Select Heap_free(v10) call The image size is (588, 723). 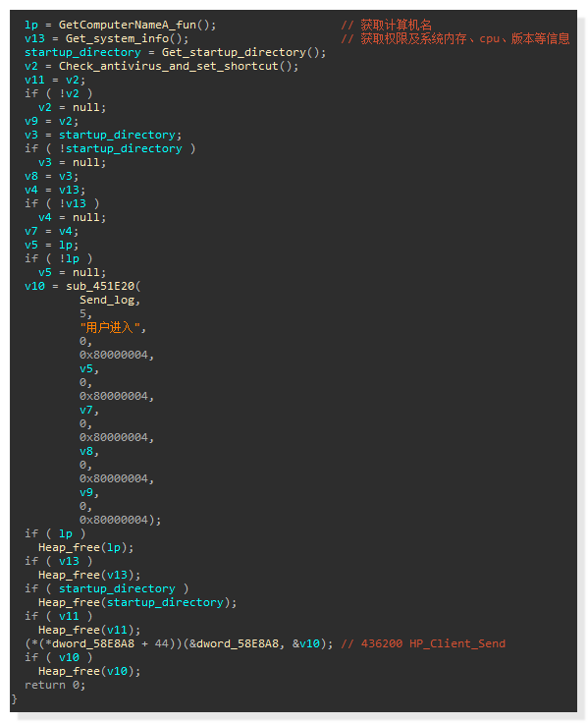coord(89,671)
